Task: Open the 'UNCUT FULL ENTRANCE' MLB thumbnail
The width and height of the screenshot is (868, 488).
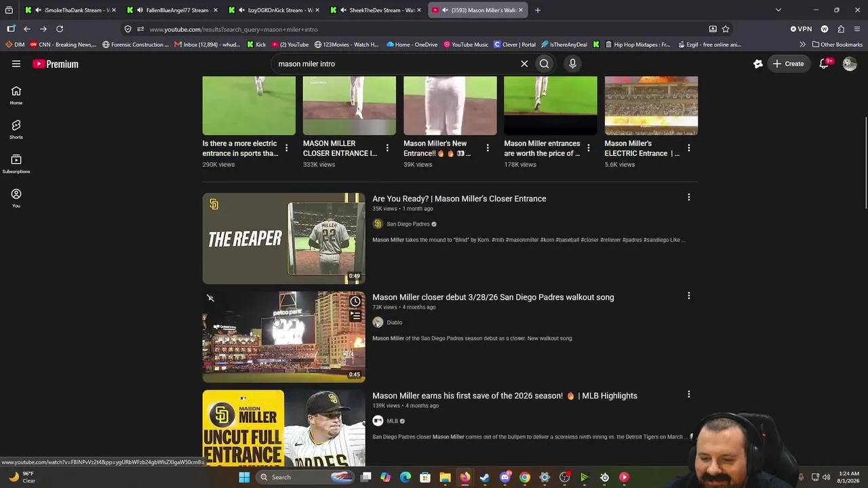Action: point(283,428)
